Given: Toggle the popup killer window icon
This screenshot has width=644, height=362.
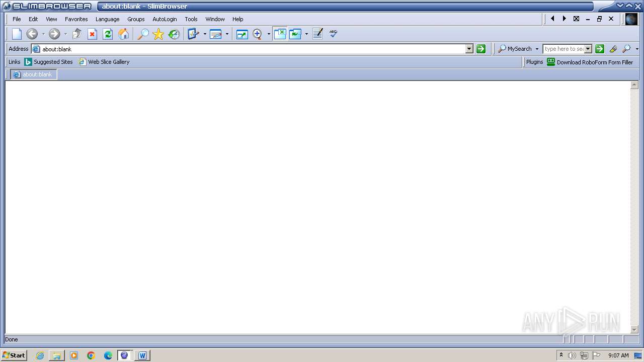Looking at the screenshot, I should click(x=280, y=34).
